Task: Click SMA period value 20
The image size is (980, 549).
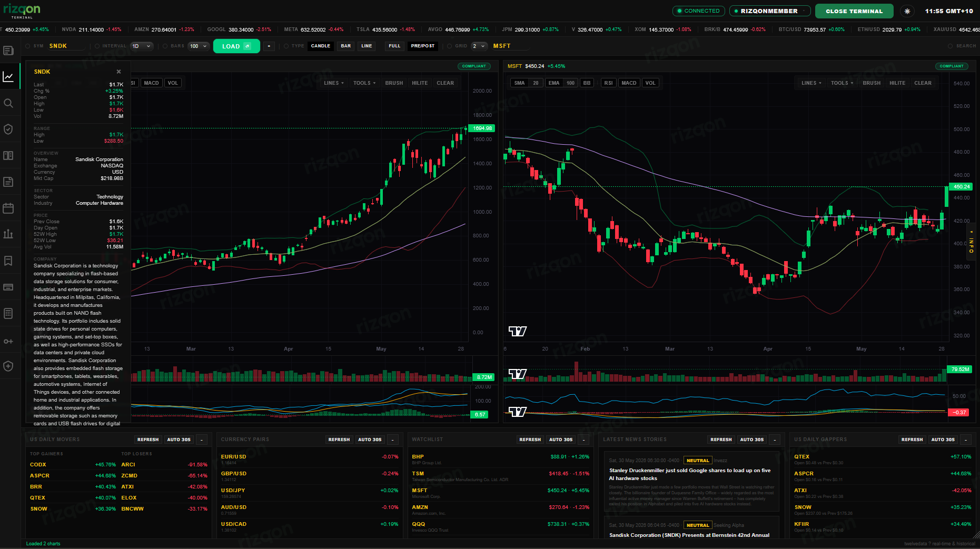Action: [x=536, y=83]
